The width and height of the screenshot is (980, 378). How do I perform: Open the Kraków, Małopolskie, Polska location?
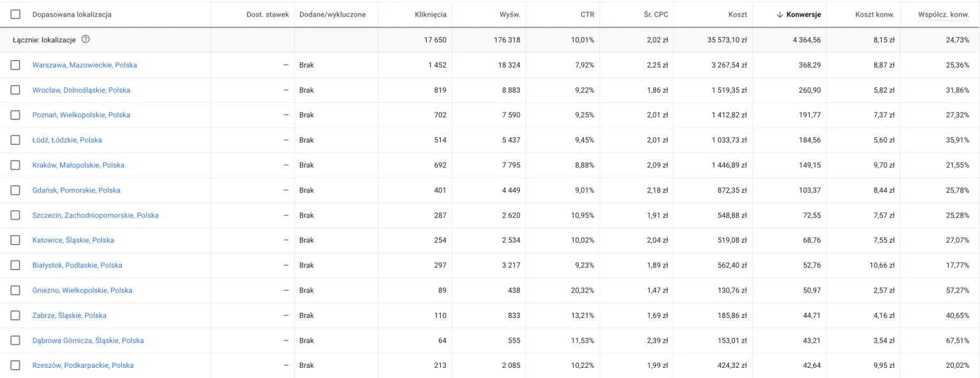pos(78,165)
